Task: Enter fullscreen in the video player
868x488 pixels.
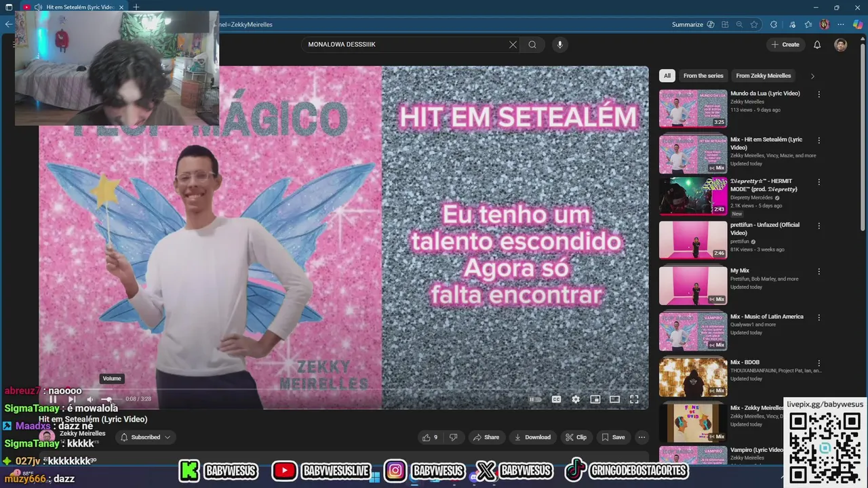Action: [x=634, y=399]
